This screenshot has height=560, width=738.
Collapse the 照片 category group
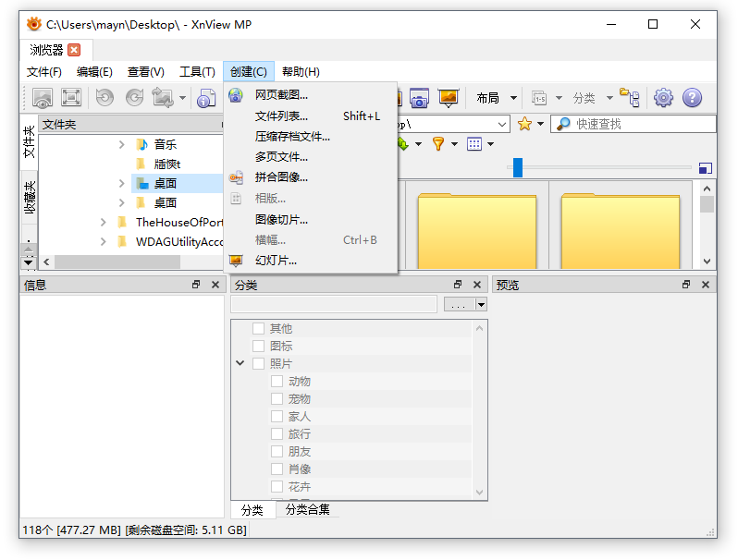tap(240, 363)
